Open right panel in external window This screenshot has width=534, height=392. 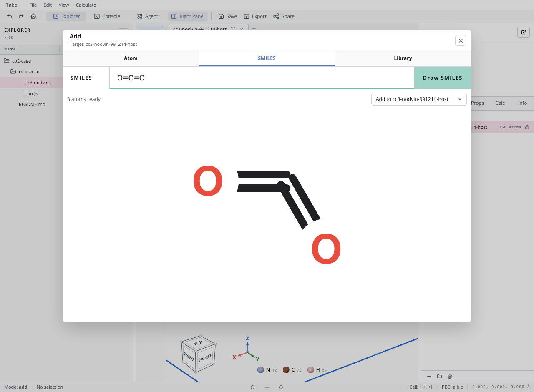pos(524,32)
